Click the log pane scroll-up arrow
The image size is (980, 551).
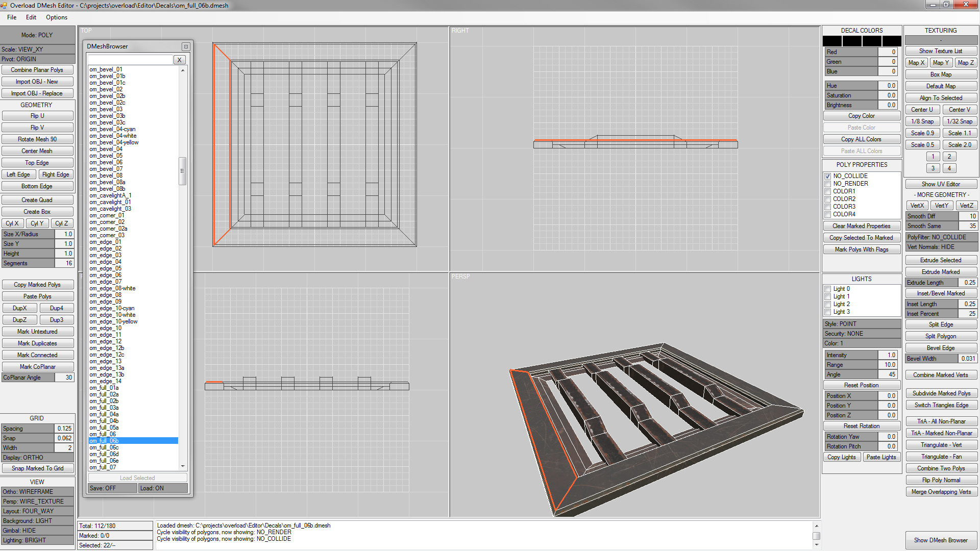point(816,526)
